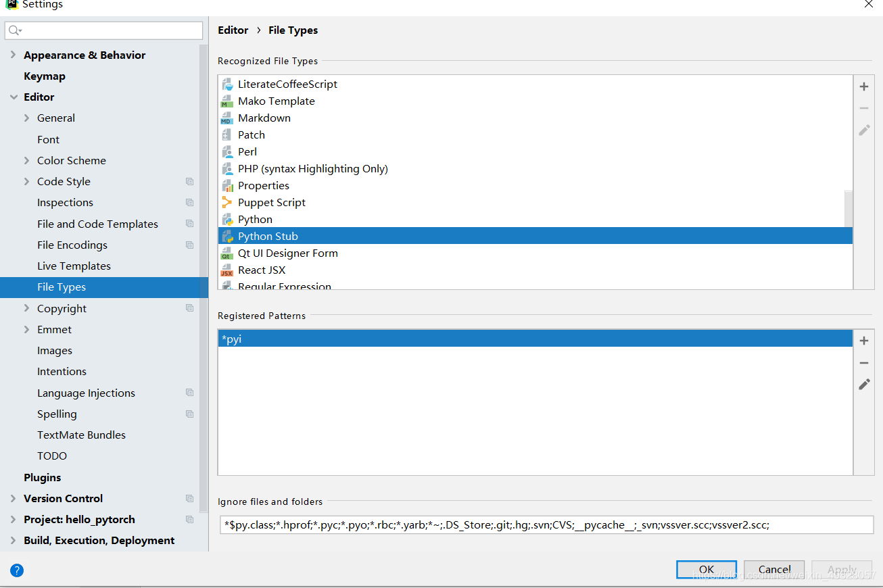Viewport: 883px width, 588px height.
Task: Select the *pyi registered pattern row
Action: pyautogui.click(x=535, y=339)
